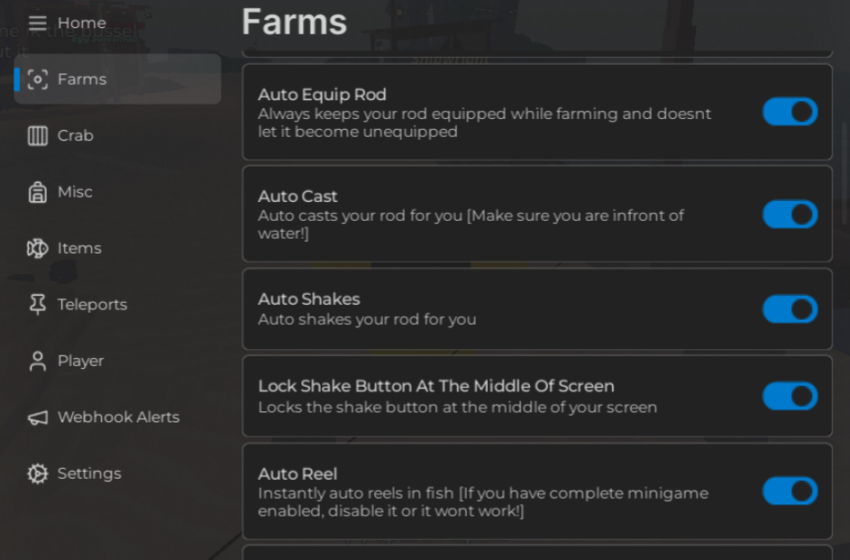The width and height of the screenshot is (850, 560).
Task: Open the hamburger menu icon beside Home
Action: pyautogui.click(x=37, y=23)
